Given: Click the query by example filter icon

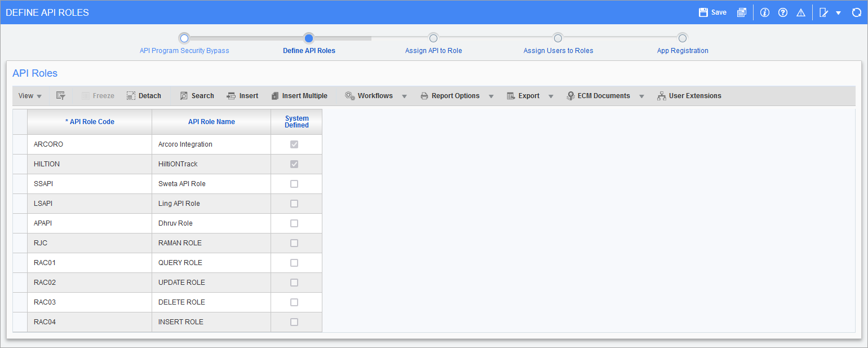Looking at the screenshot, I should pos(61,96).
